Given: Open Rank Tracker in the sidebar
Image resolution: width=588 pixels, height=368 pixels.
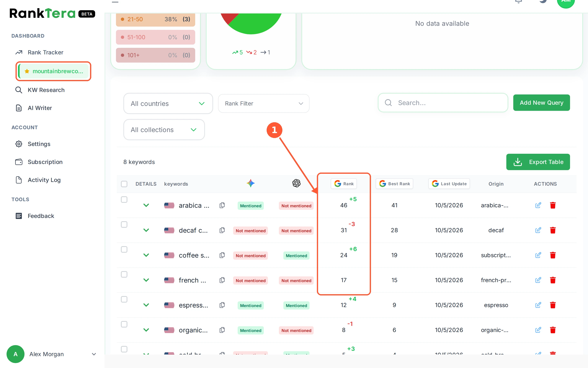Looking at the screenshot, I should coord(45,52).
